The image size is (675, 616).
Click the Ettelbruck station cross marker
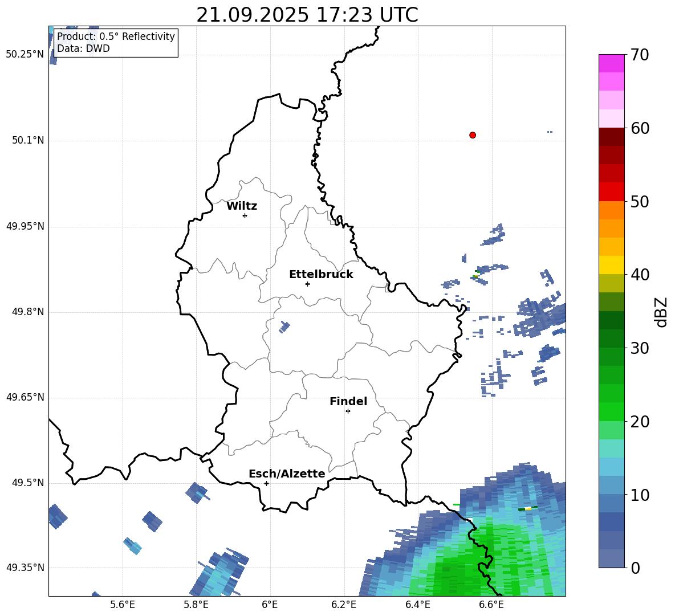coord(307,284)
